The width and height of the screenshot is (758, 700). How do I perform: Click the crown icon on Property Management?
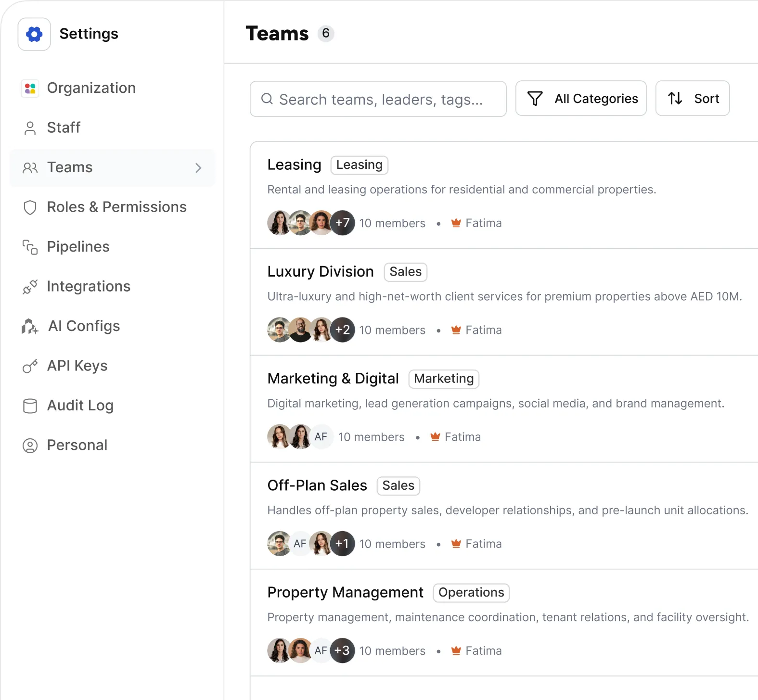click(x=456, y=650)
